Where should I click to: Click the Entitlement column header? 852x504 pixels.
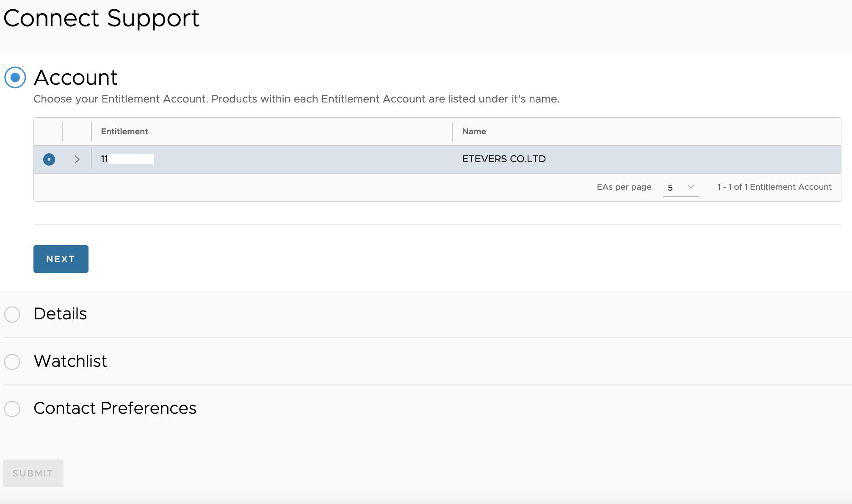(x=124, y=132)
